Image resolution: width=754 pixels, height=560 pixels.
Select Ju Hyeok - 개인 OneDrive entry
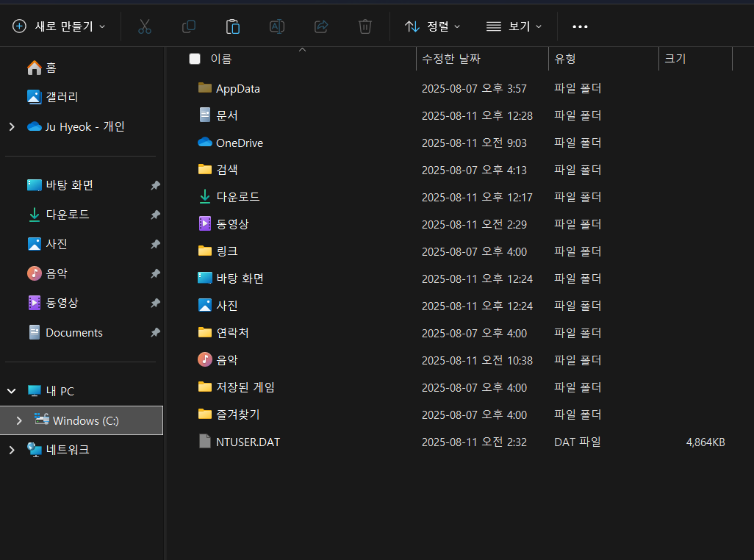[76, 127]
